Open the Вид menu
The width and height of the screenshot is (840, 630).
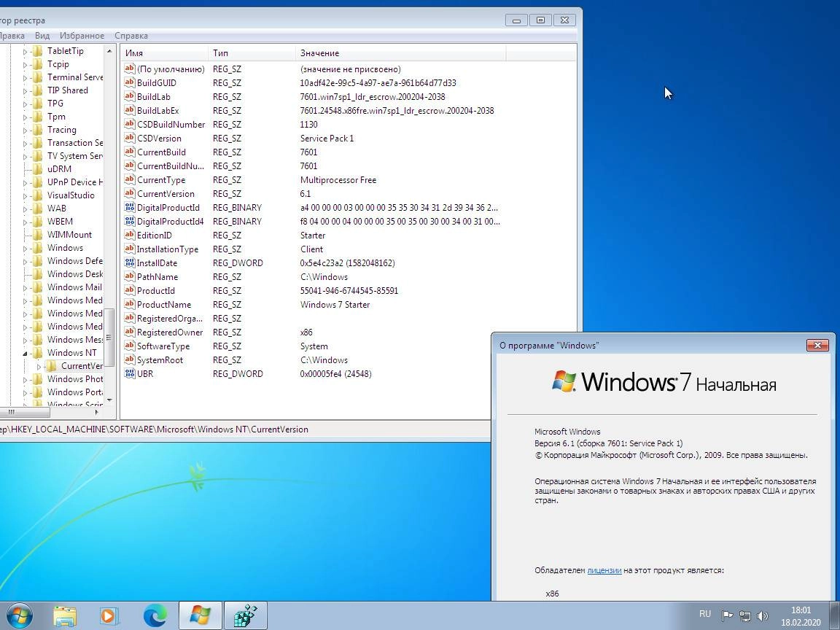[42, 36]
